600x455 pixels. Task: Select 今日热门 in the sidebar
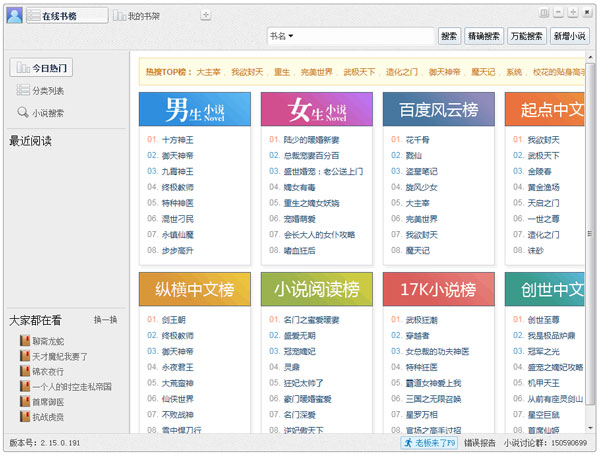[41, 68]
